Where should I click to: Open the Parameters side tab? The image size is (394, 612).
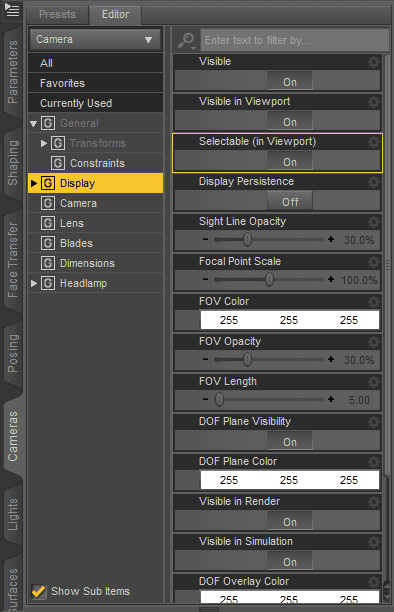[12, 72]
